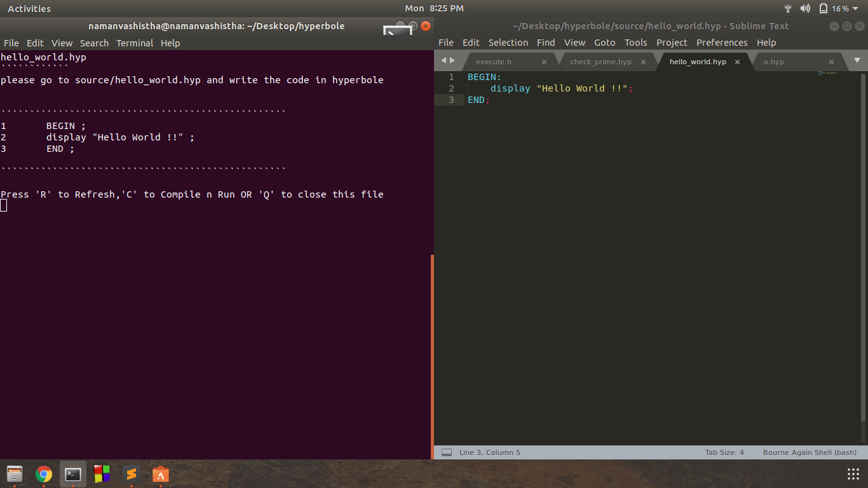The height and width of the screenshot is (488, 868).
Task: Click Activities in the top bar
Action: (x=29, y=8)
